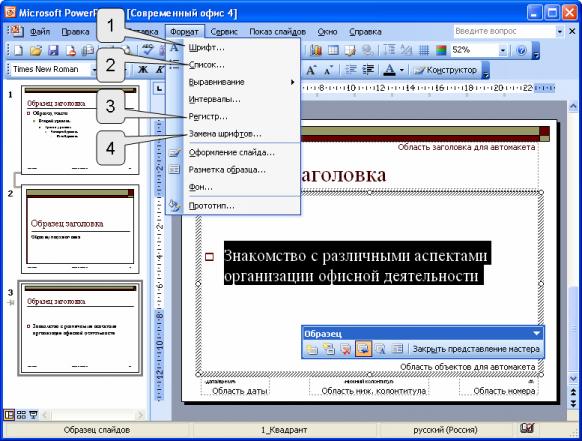Open the Правка menu

coord(75,32)
